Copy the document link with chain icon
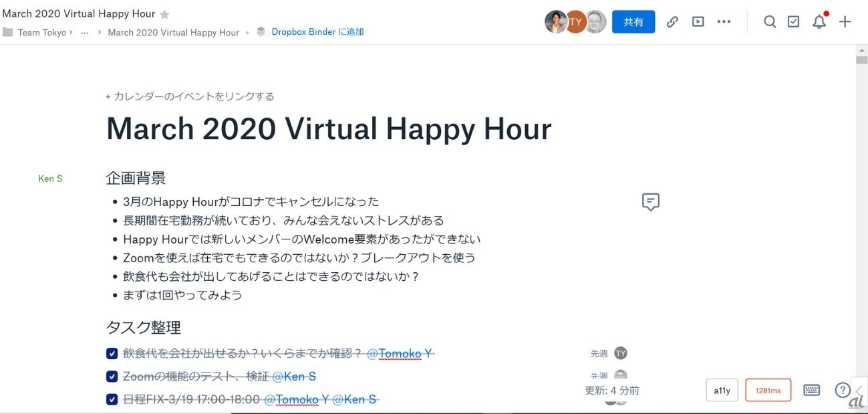This screenshot has width=868, height=414. coord(673,22)
